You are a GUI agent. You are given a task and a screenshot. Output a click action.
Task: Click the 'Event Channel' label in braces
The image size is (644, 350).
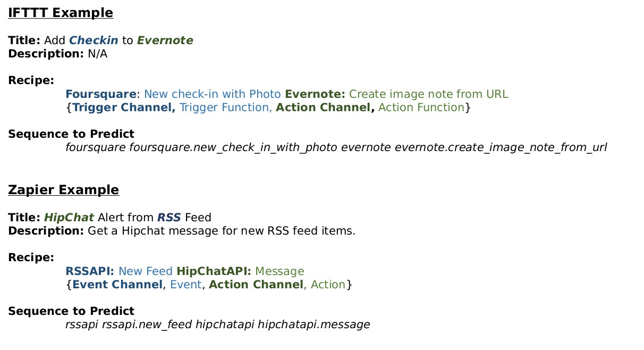pyautogui.click(x=117, y=285)
